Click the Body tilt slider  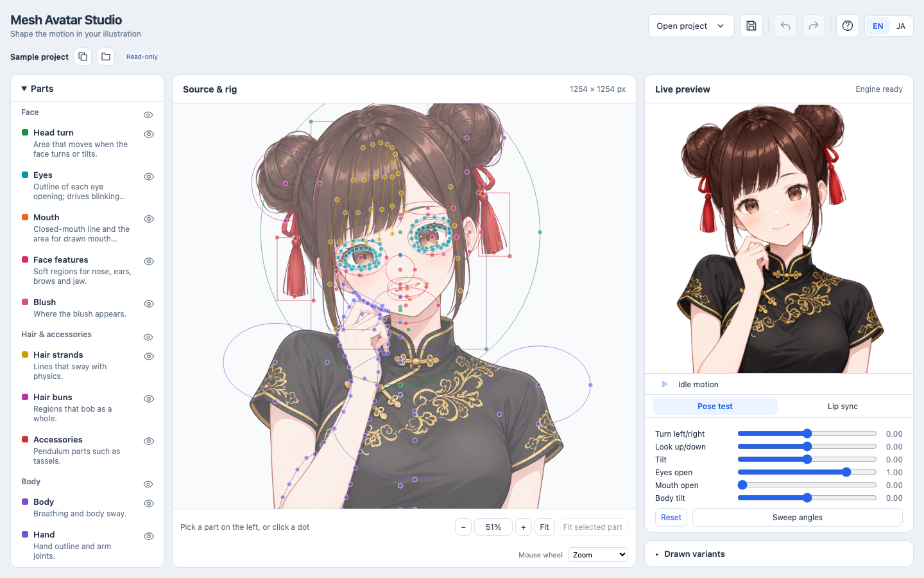point(807,498)
